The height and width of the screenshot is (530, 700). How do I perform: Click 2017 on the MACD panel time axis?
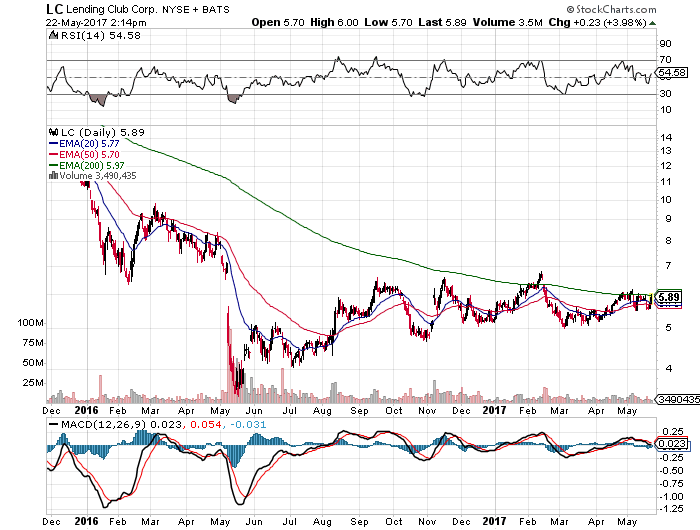click(494, 521)
